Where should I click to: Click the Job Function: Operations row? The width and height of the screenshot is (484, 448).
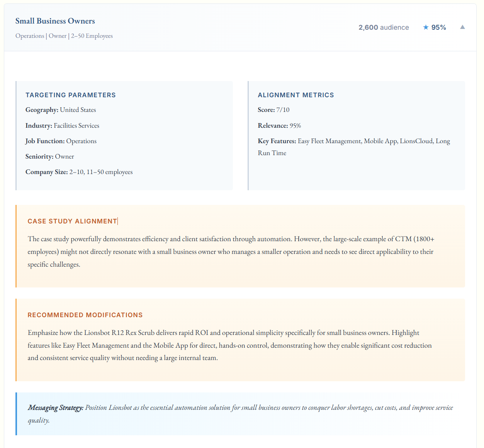point(61,141)
